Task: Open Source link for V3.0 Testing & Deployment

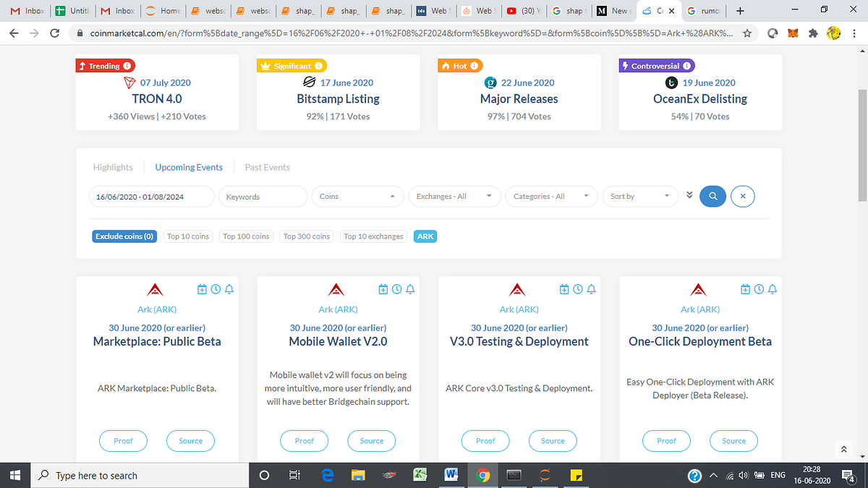Action: click(553, 440)
